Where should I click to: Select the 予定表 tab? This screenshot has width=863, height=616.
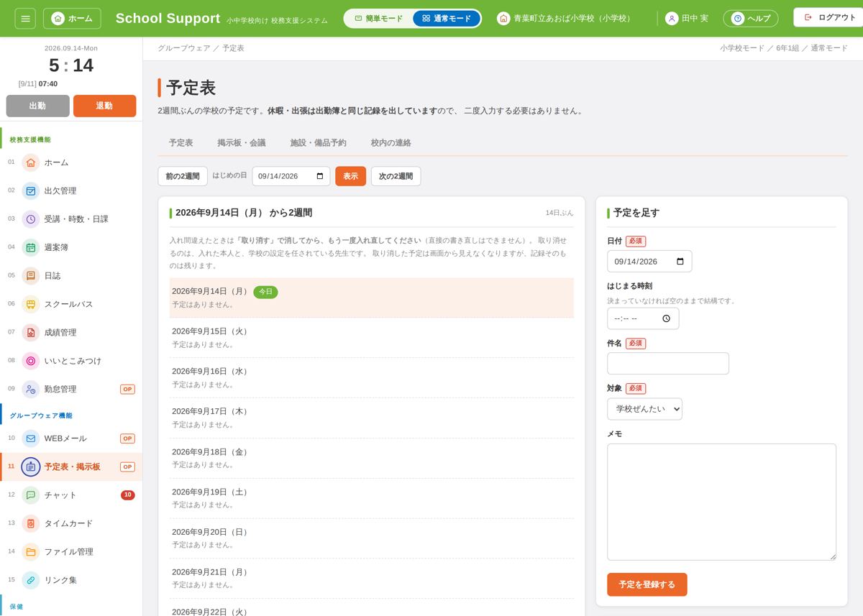point(181,143)
